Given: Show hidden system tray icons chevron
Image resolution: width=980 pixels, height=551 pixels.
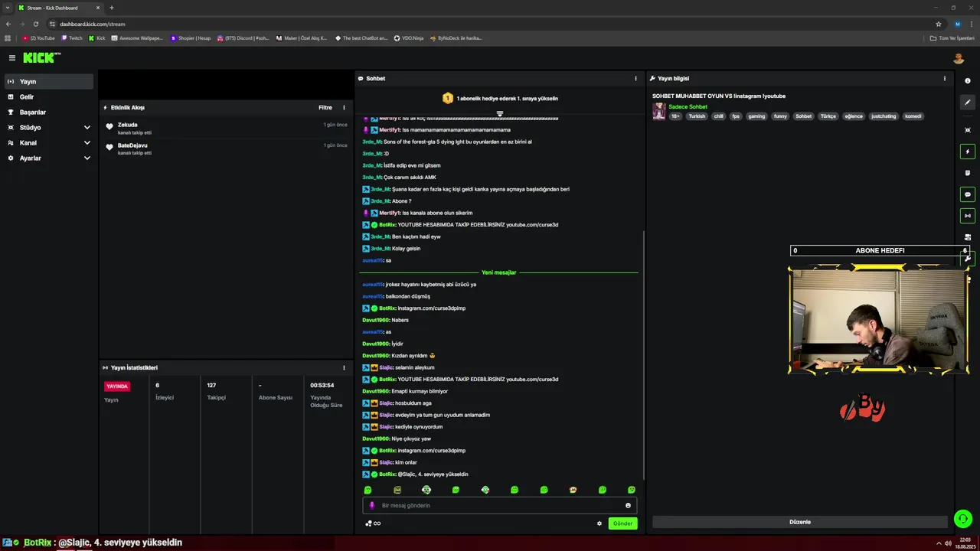Looking at the screenshot, I should point(939,543).
